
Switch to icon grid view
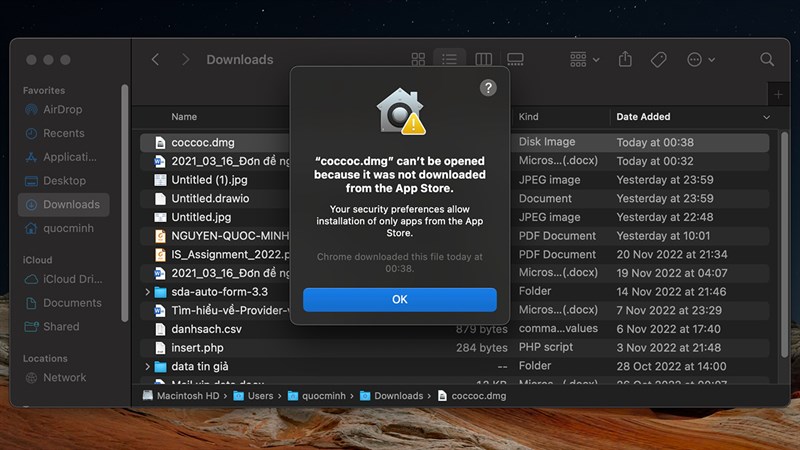coord(418,60)
